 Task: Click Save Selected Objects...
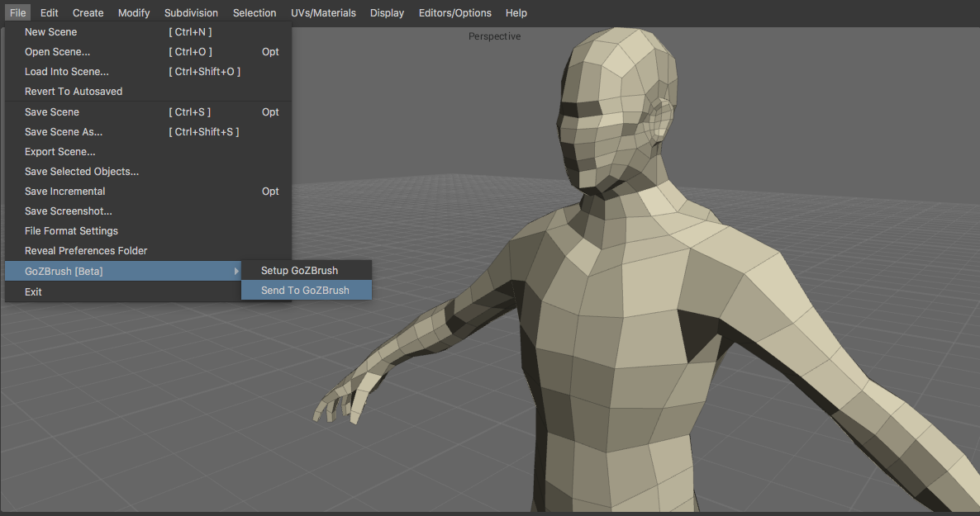[82, 172]
